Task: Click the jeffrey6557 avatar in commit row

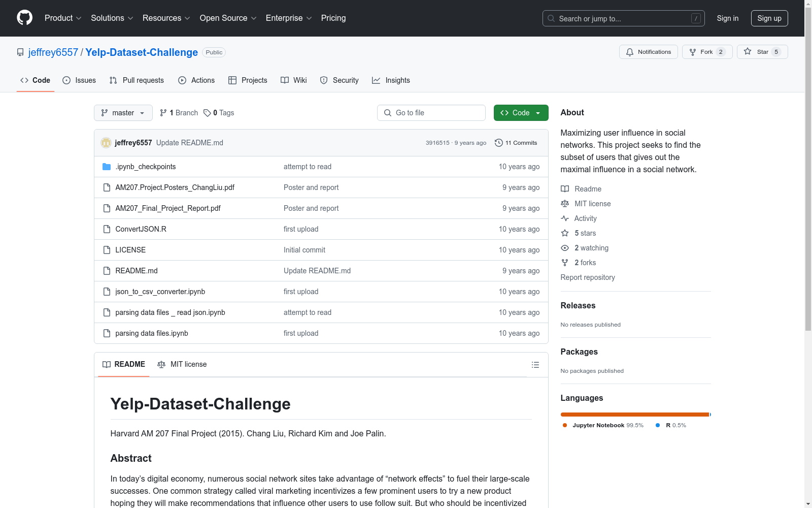Action: tap(106, 143)
